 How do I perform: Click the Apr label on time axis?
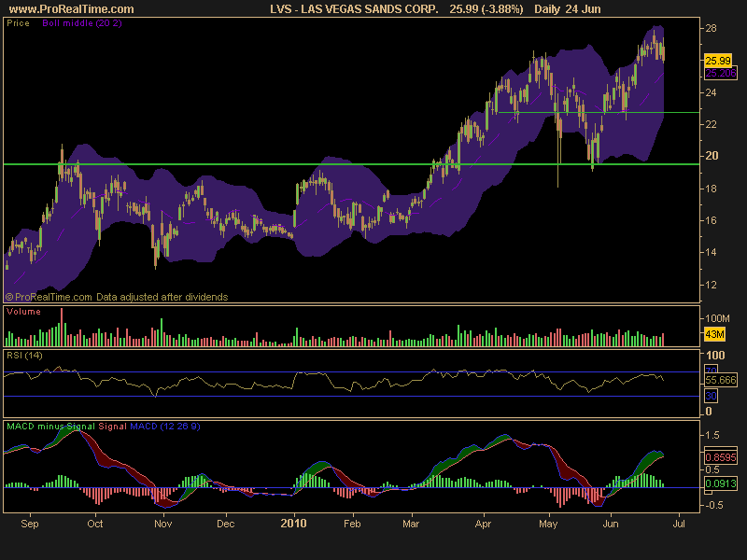pos(483,524)
